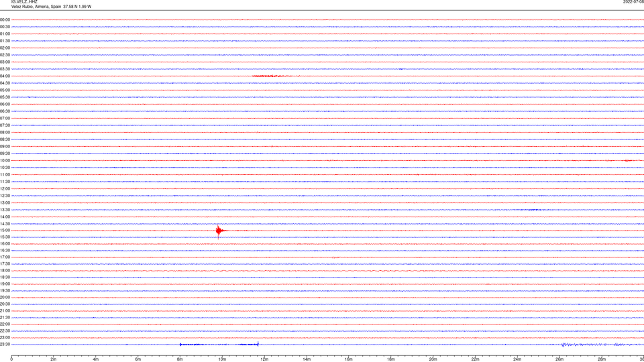This screenshot has width=644, height=362.
Task: Click the 8m axis tick label
Action: click(180, 359)
